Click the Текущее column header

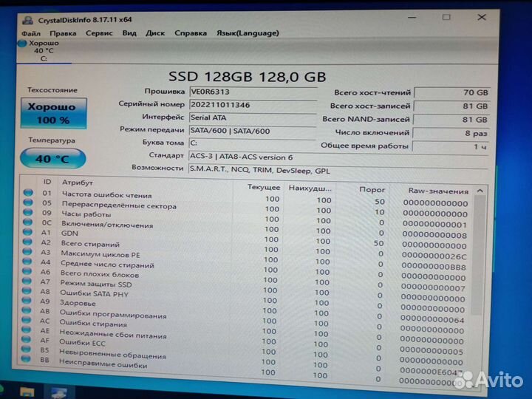(x=264, y=187)
